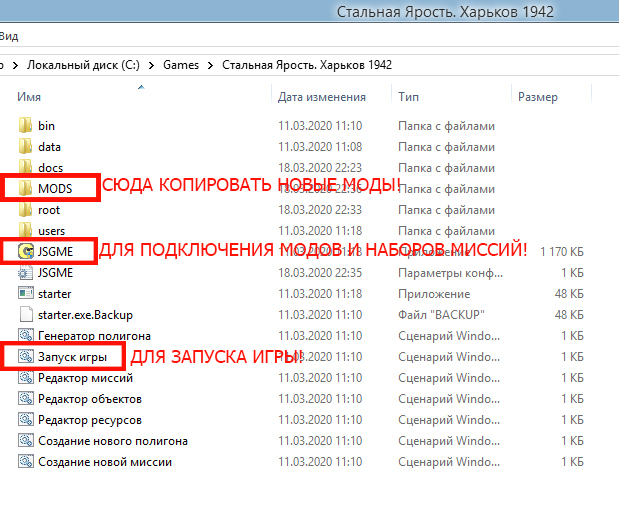Select the 'starter' application name
This screenshot has width=619, height=507.
click(x=54, y=294)
